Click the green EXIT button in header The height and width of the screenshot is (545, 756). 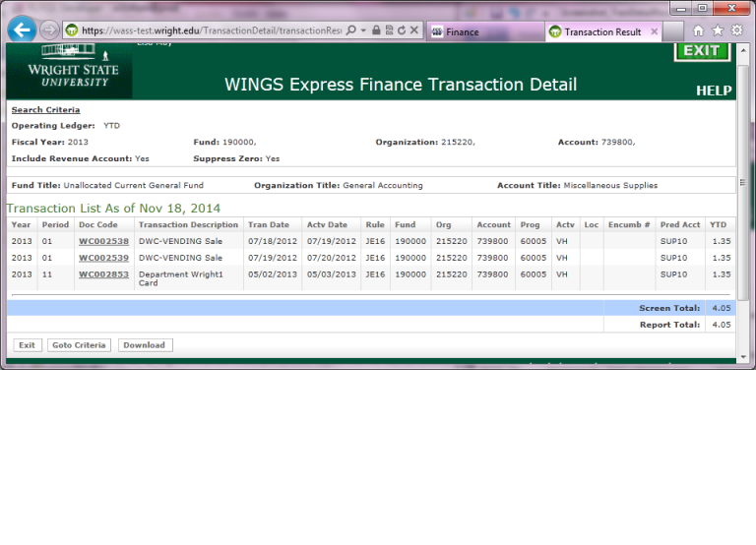[702, 51]
